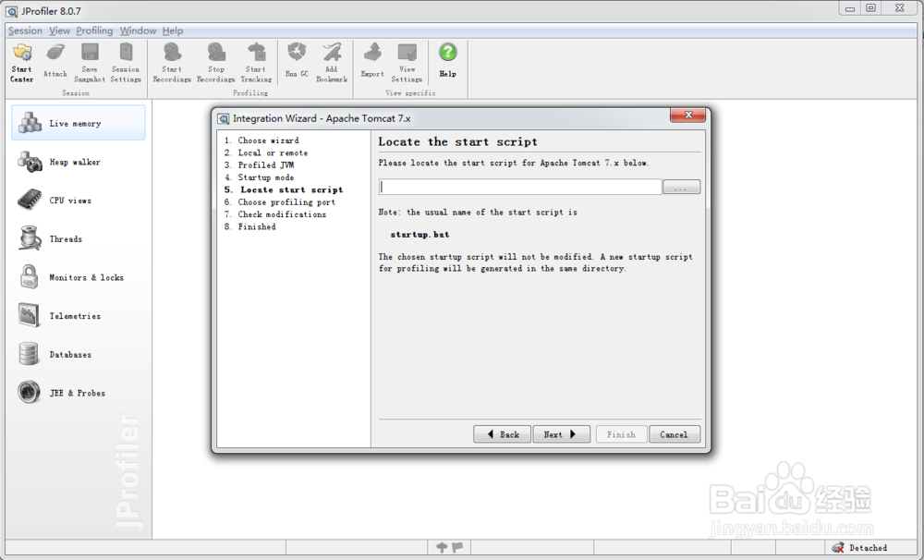The image size is (924, 560).
Task: Open the Threads section
Action: tap(79, 238)
